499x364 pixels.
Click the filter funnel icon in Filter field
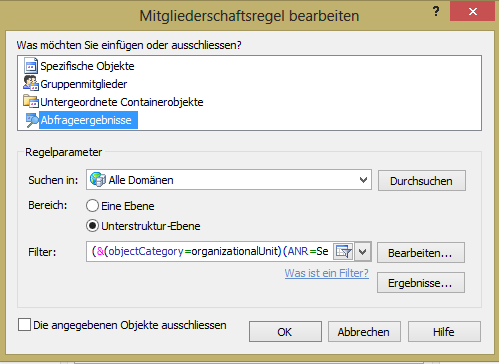344,251
